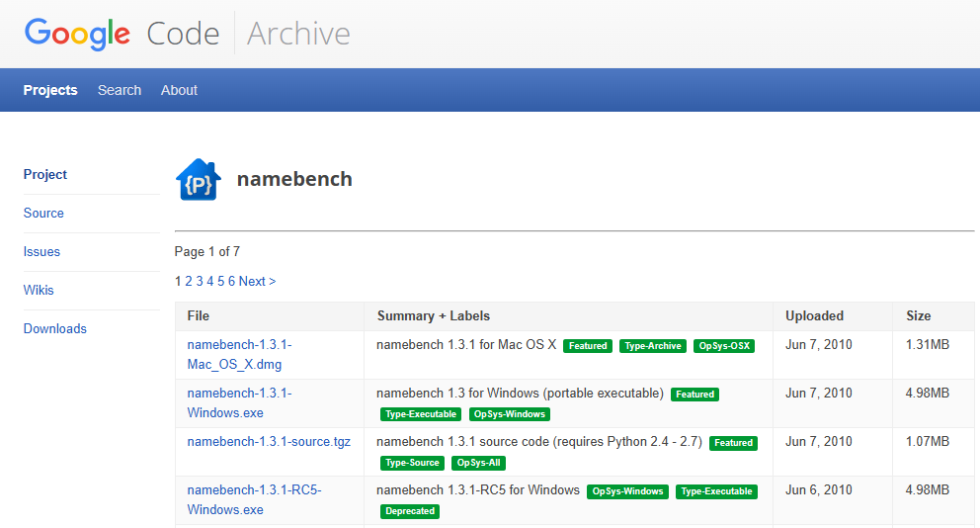The width and height of the screenshot is (980, 528).
Task: Select Project in the sidebar
Action: (45, 175)
